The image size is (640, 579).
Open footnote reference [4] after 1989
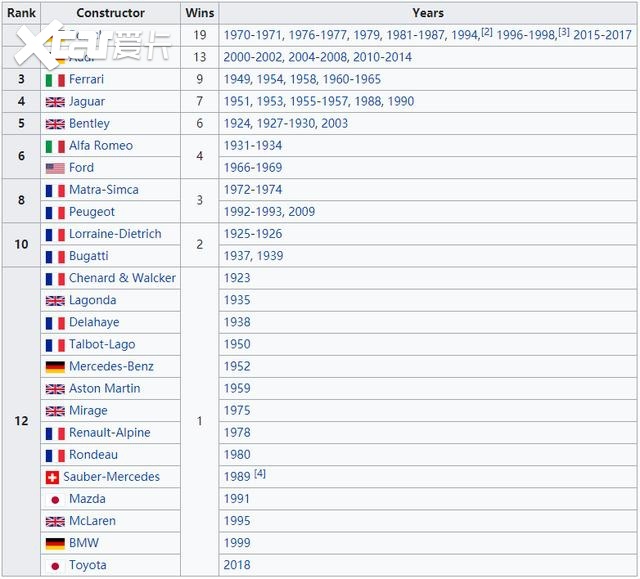(x=259, y=474)
